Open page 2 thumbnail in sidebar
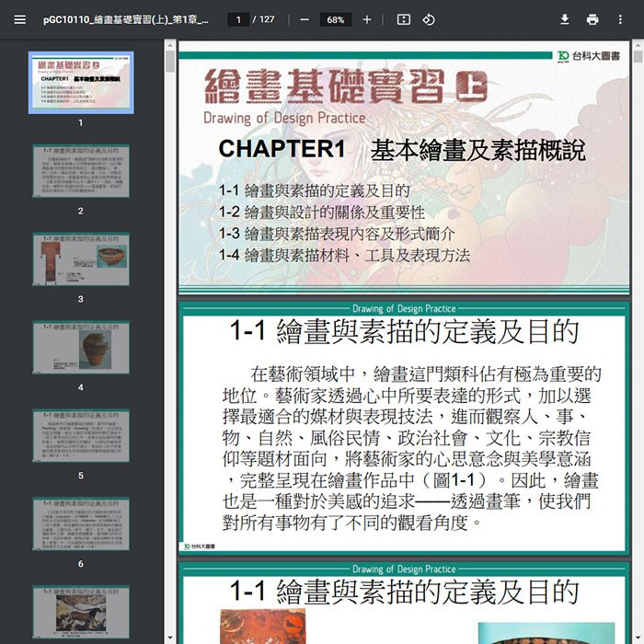The image size is (644, 644). click(81, 170)
